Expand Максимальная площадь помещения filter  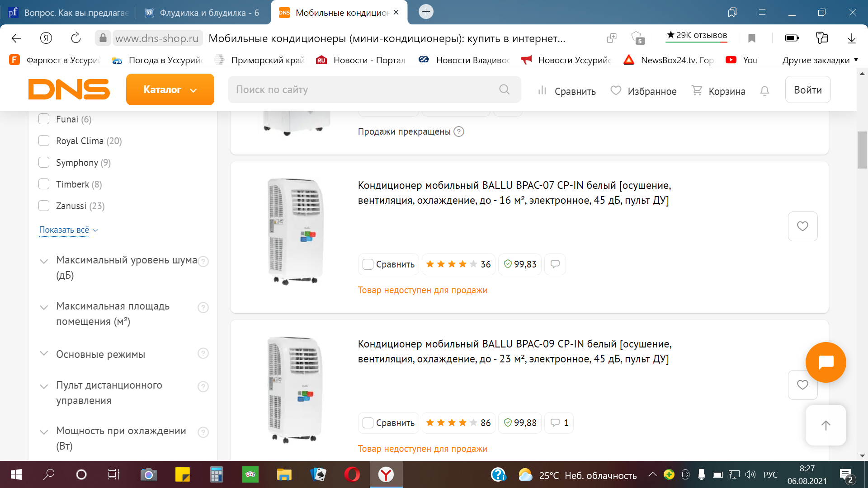tap(44, 307)
